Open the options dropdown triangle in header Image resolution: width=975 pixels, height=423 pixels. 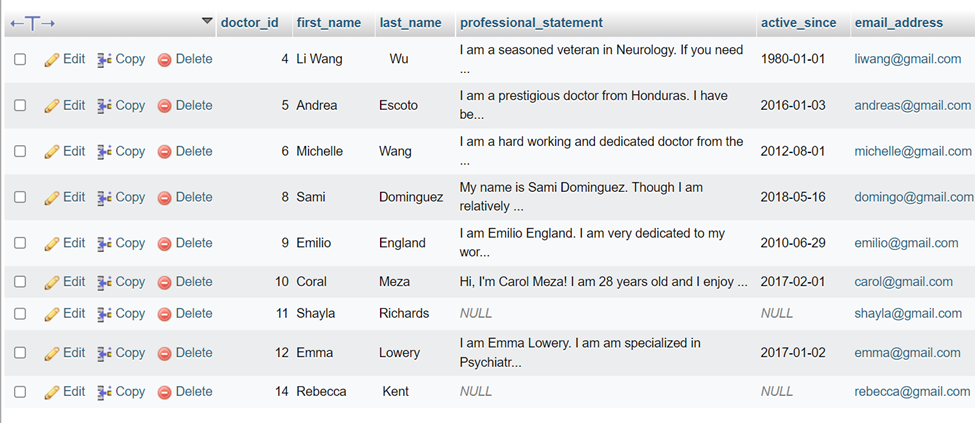pos(207,21)
